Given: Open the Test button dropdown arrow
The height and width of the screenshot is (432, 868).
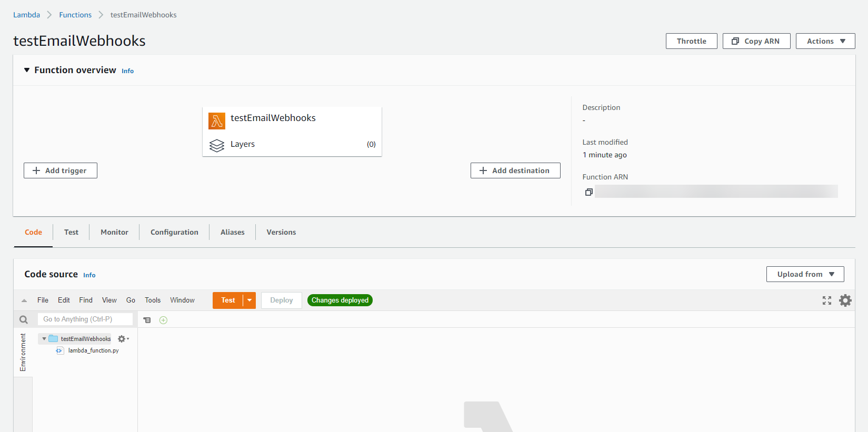Looking at the screenshot, I should click(x=250, y=300).
